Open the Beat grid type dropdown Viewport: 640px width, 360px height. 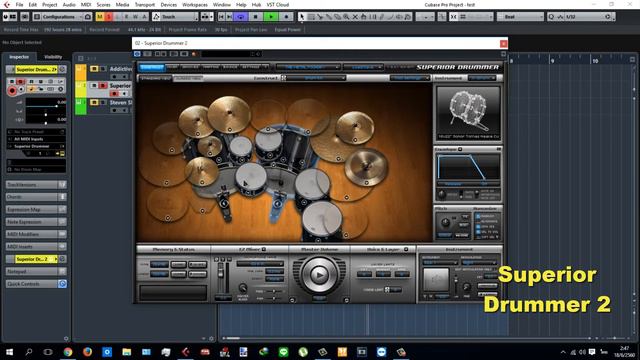point(520,17)
